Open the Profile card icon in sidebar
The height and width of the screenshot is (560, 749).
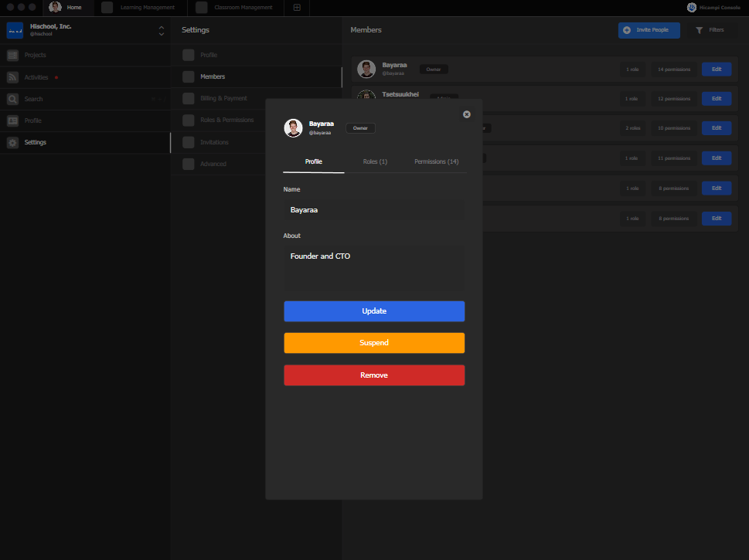[x=12, y=120]
